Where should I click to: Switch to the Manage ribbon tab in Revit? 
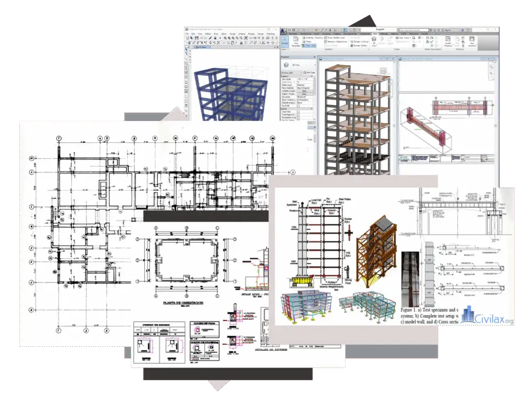coord(384,34)
